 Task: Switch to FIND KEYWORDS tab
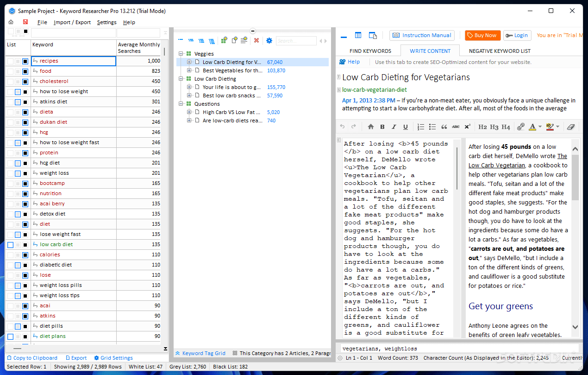370,51
